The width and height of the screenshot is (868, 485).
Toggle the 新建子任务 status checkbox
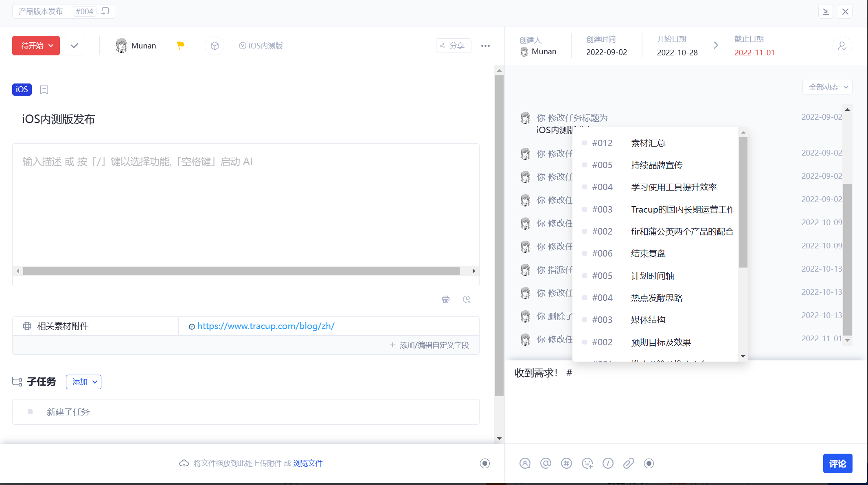(x=30, y=412)
